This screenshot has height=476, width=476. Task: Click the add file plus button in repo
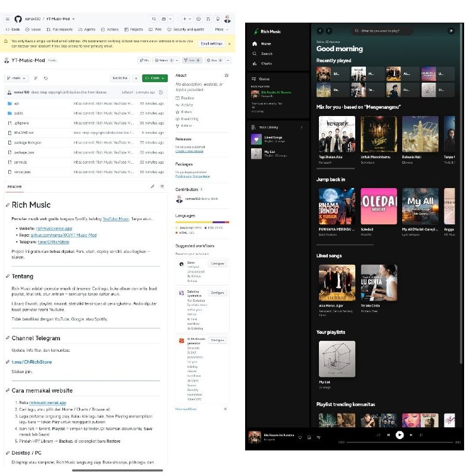[136, 79]
